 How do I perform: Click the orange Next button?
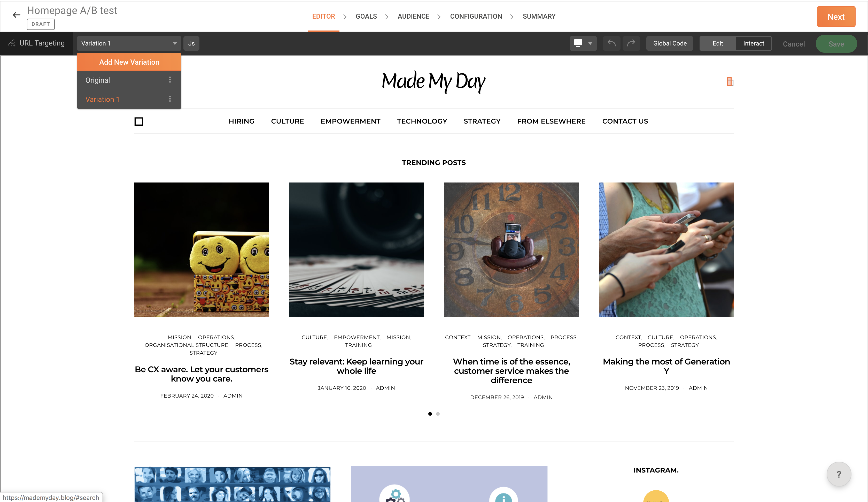pyautogui.click(x=836, y=17)
